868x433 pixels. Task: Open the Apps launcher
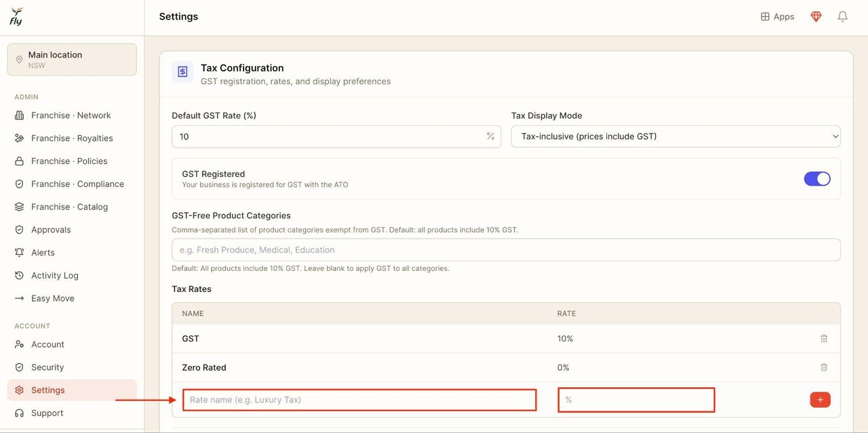pos(777,17)
